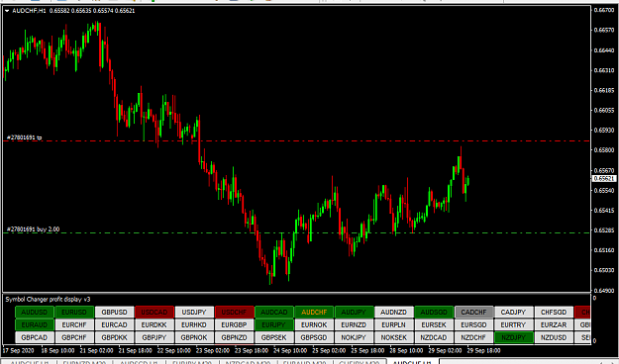Open NZDCHF from the symbol panel
Screen dimensions: 619x364
coord(473,337)
